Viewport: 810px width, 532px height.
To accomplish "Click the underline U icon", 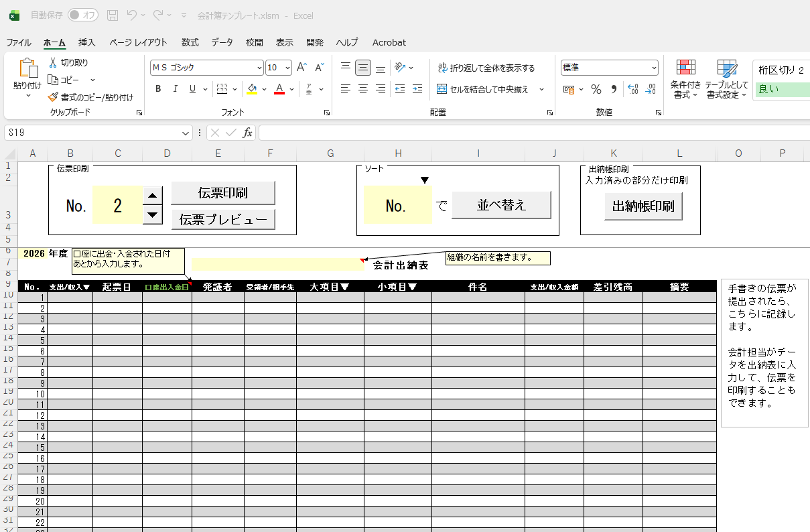I will pyautogui.click(x=193, y=89).
